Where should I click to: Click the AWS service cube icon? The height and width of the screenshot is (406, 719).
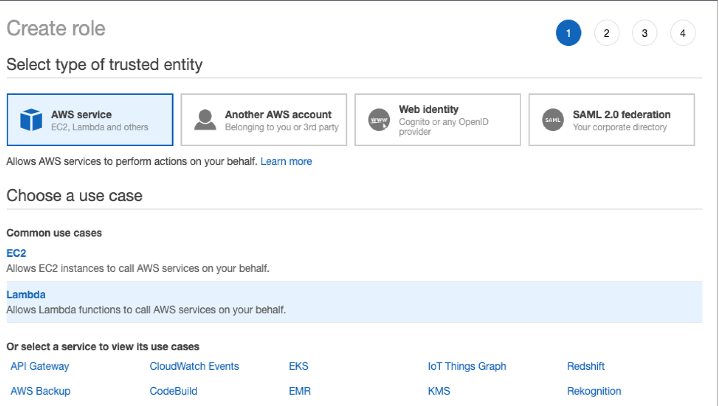coord(31,120)
